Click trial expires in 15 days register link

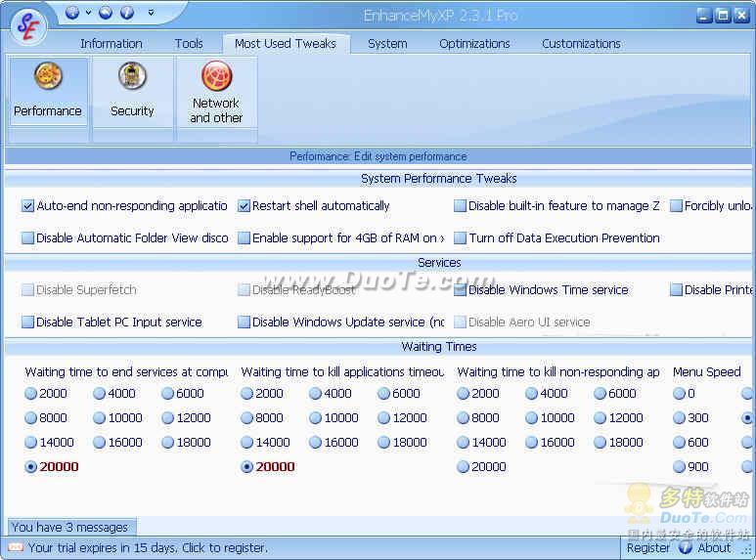pyautogui.click(x=148, y=548)
